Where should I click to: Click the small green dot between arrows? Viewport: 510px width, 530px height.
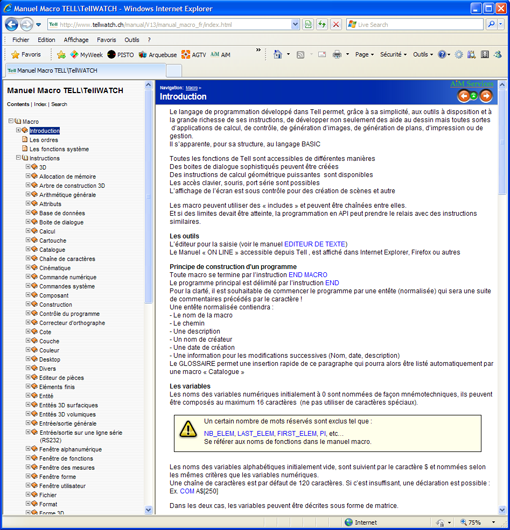[474, 96]
